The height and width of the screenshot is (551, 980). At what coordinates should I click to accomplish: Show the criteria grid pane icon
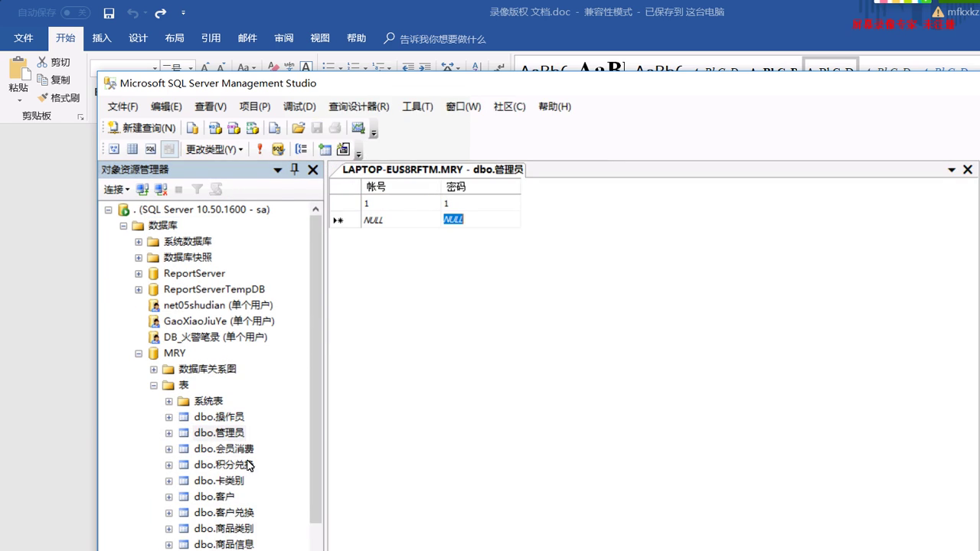click(132, 149)
